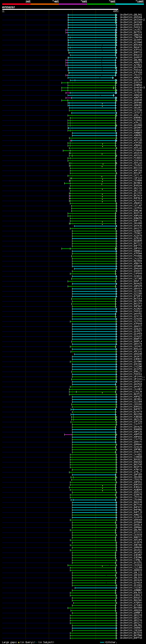Image resolution: width=146 pixels, height=644 pixels.
Task: Open hit UniRef100_P49314
Action: tap(131, 70)
